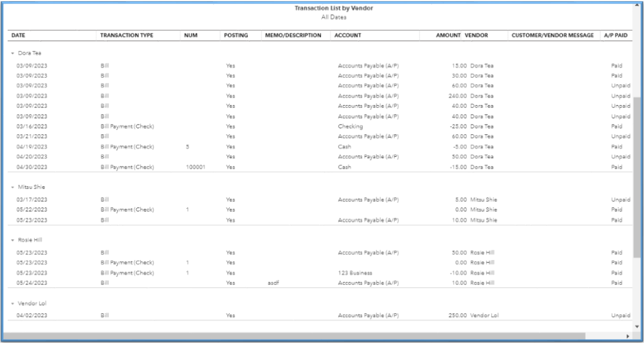
Task: Click the 04/30/2023 date
Action: [32, 167]
